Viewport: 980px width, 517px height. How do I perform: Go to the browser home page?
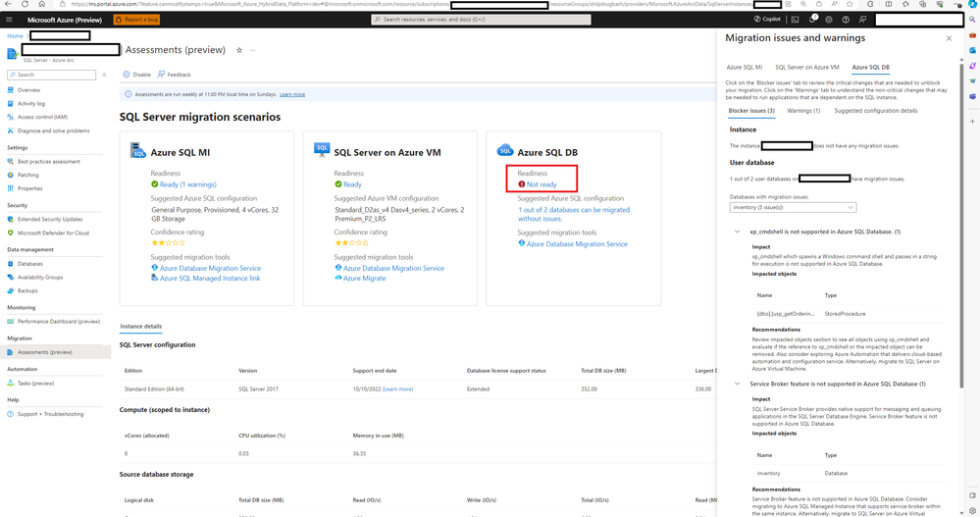click(x=42, y=4)
